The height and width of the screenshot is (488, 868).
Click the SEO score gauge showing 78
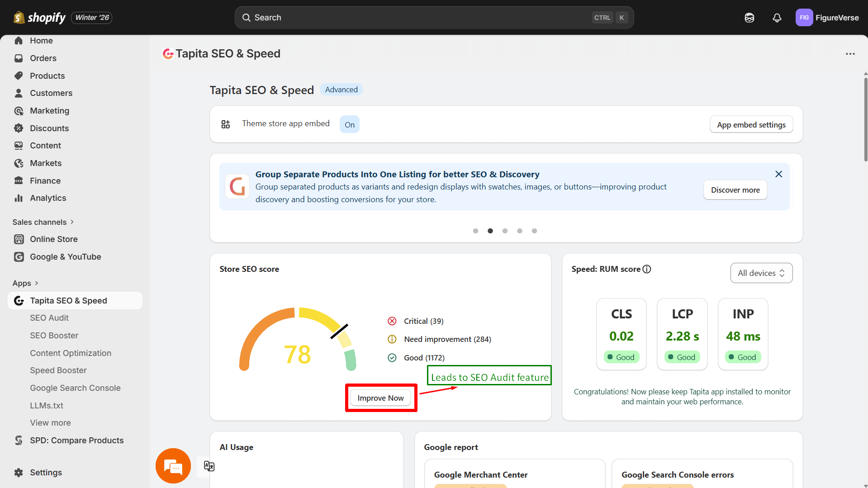click(298, 339)
